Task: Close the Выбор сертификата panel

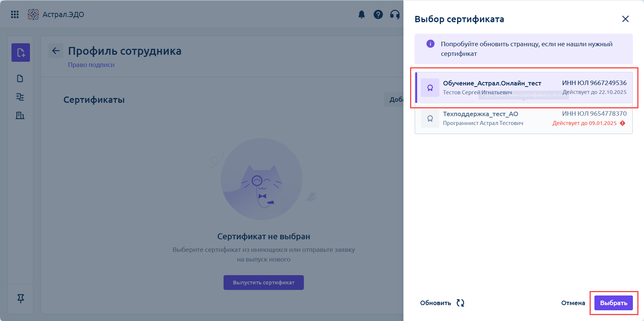Action: (x=625, y=19)
